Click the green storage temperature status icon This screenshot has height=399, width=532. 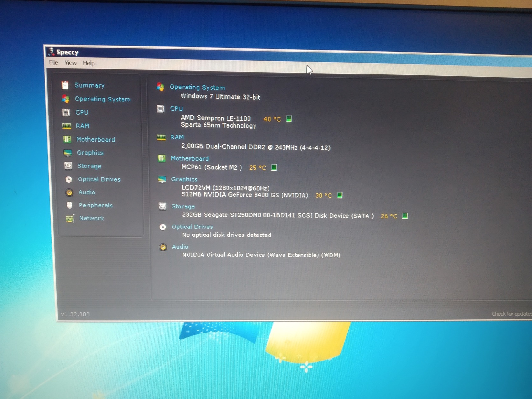pyautogui.click(x=405, y=216)
